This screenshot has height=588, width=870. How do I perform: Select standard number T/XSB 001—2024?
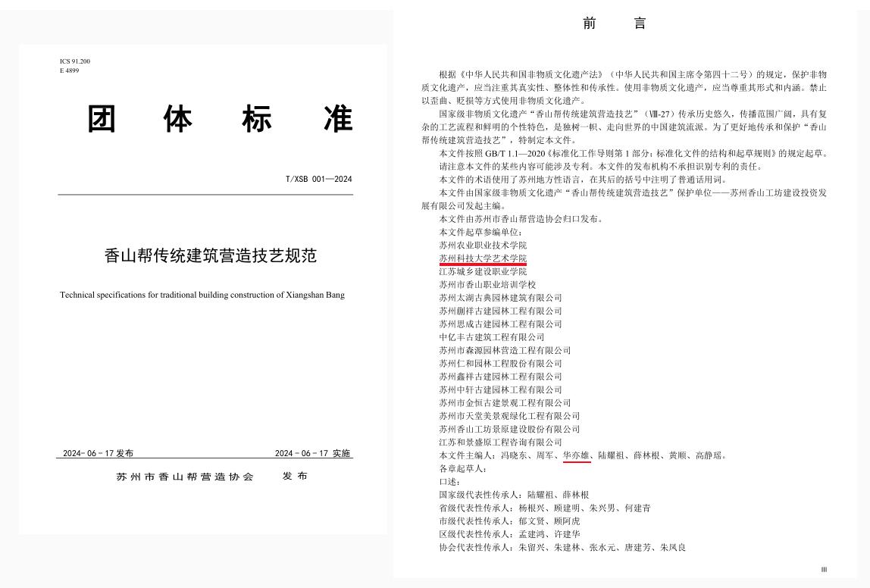click(x=318, y=180)
